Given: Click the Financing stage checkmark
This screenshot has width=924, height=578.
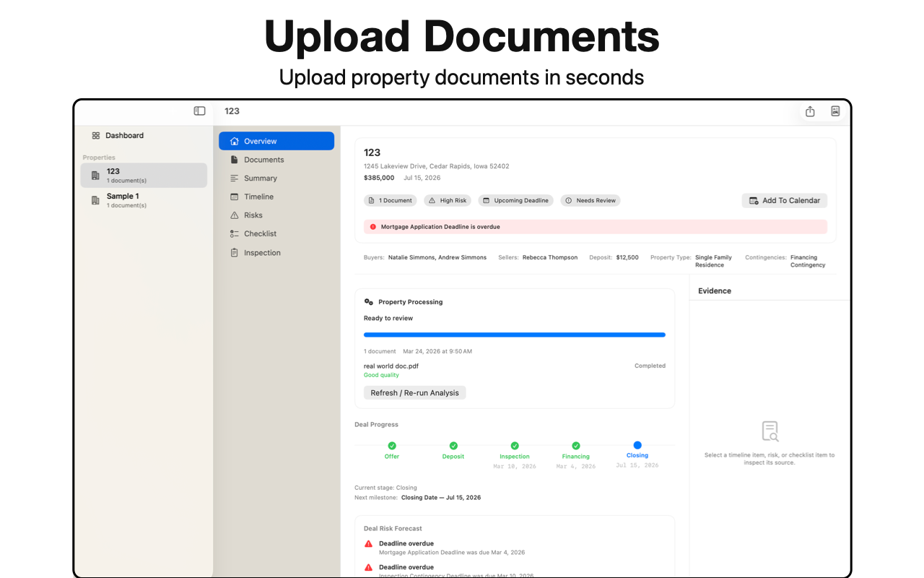Looking at the screenshot, I should 576,446.
